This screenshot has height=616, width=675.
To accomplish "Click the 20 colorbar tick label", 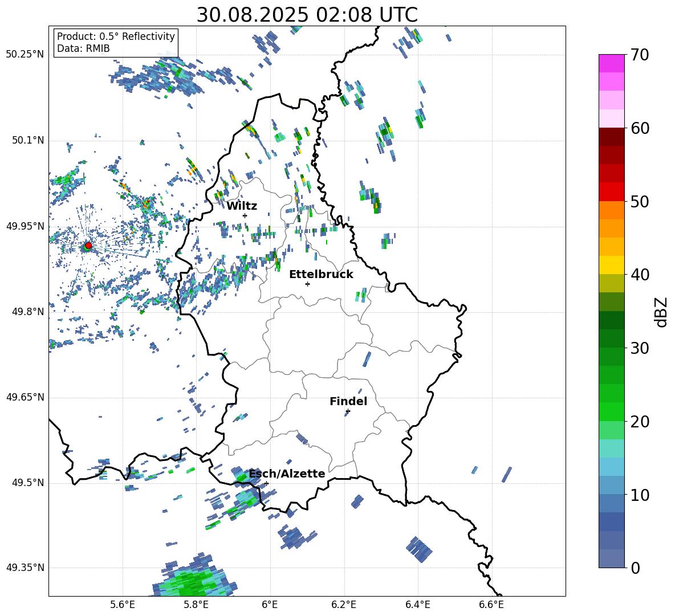I will (x=640, y=422).
